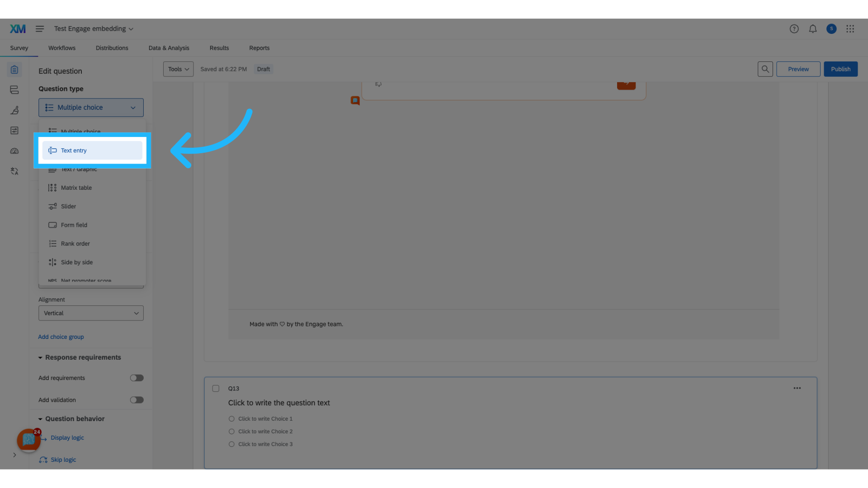The height and width of the screenshot is (488, 868).
Task: Switch to the Distributions tab
Action: [x=112, y=48]
